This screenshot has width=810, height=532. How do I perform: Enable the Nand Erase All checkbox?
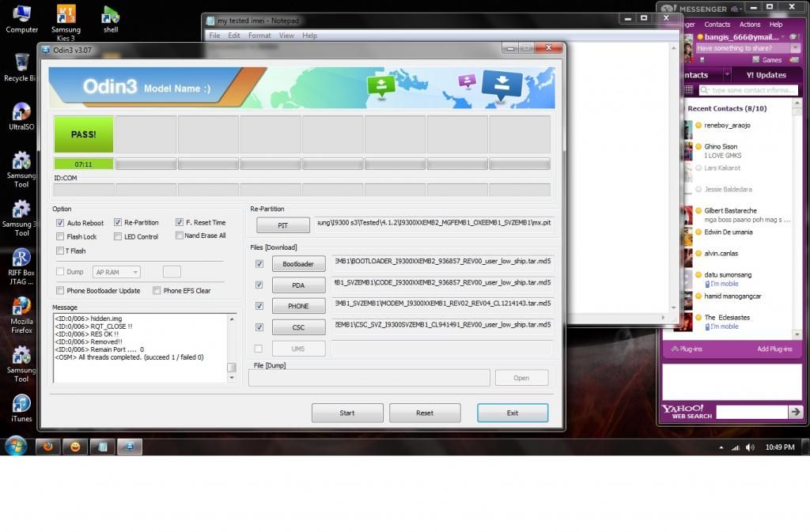pos(180,236)
